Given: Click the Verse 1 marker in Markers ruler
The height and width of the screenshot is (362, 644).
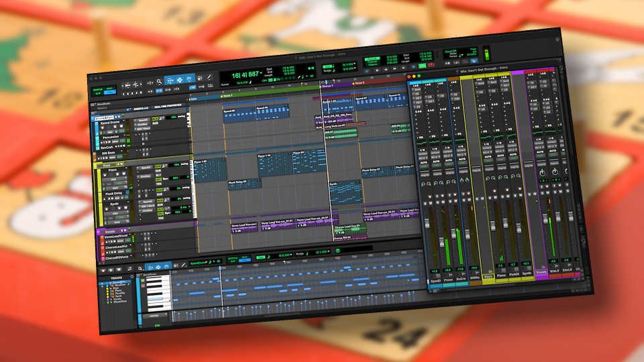Looking at the screenshot, I should (x=227, y=96).
